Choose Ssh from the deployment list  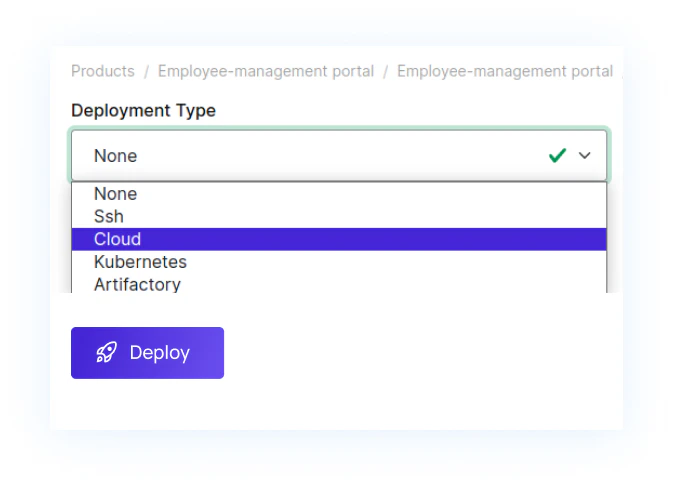(109, 216)
